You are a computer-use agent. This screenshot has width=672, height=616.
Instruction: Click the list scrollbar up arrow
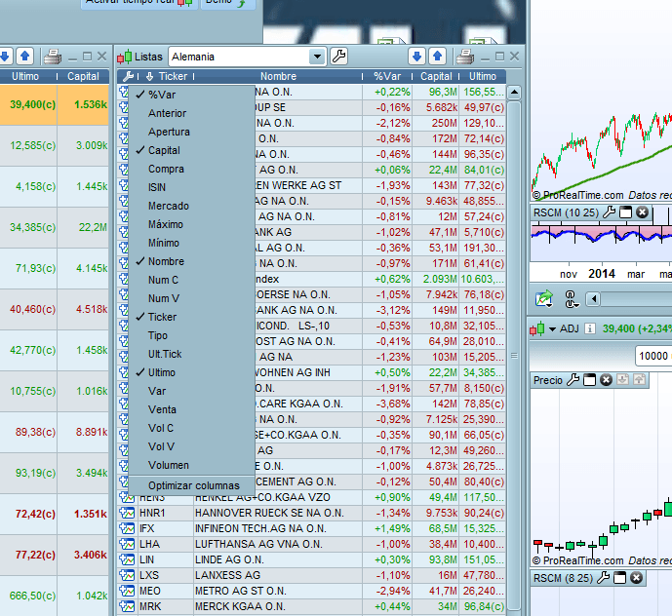(x=514, y=92)
